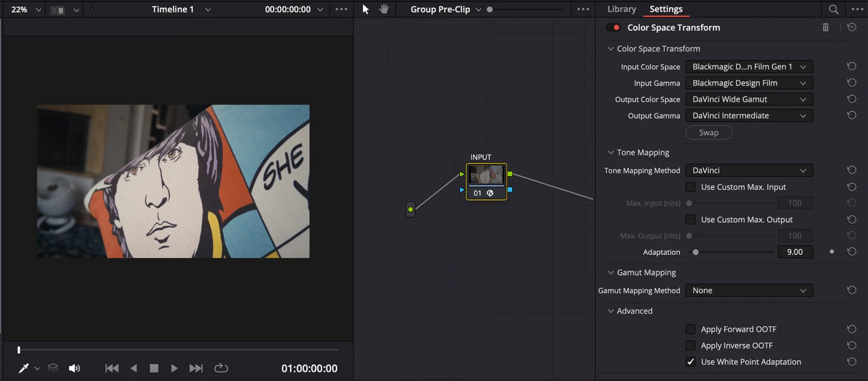Open the Tone Mapping Method dropdown
Screen dimensions: 868x381
(x=749, y=171)
